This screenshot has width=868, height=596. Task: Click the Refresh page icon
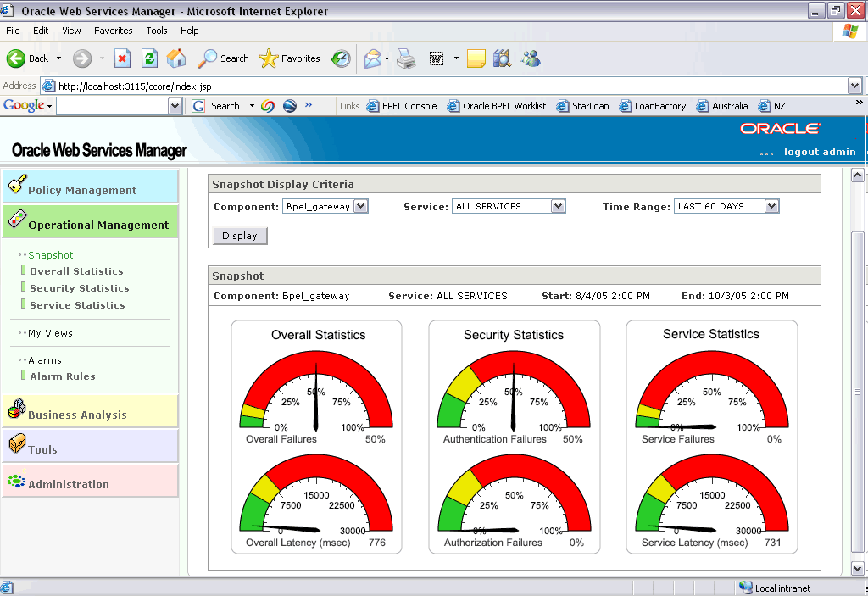pos(149,58)
